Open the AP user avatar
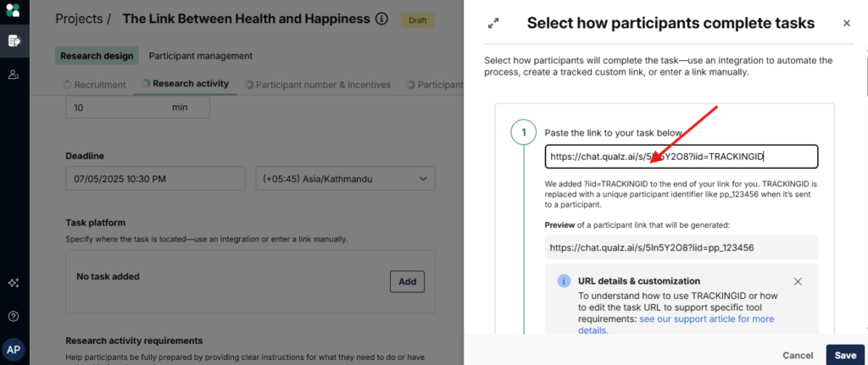This screenshot has width=868, height=365. (x=14, y=349)
